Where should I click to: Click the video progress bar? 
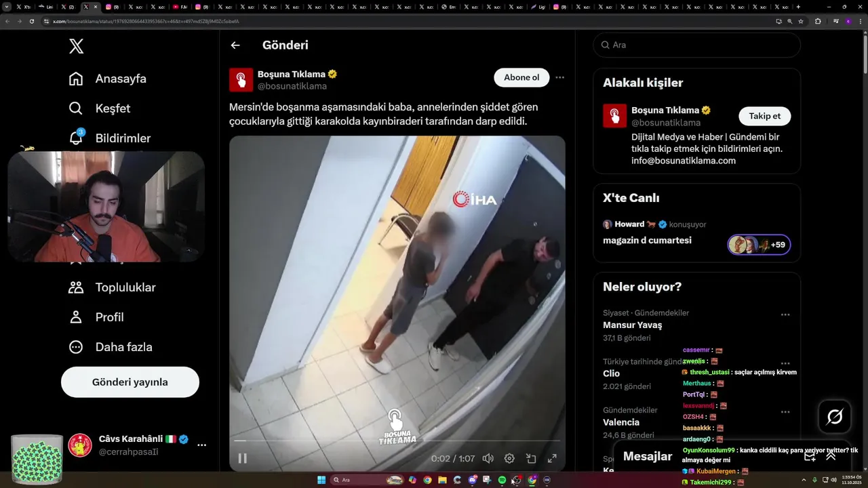397,441
